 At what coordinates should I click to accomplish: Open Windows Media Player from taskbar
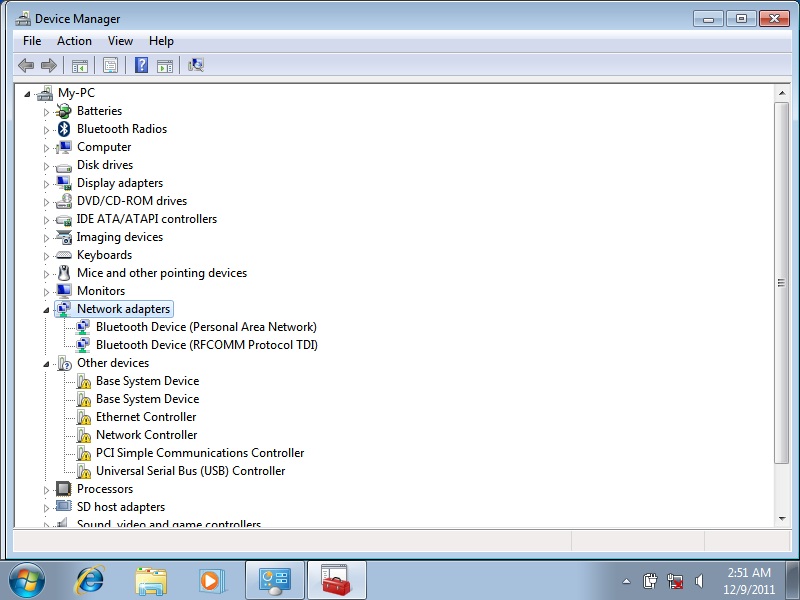pyautogui.click(x=211, y=581)
